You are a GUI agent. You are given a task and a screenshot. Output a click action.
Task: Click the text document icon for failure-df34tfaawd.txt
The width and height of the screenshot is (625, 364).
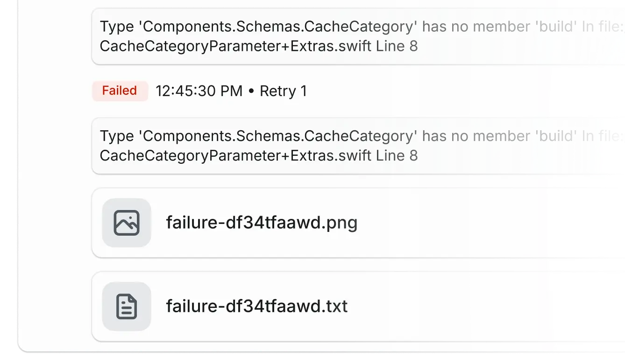[x=126, y=306]
